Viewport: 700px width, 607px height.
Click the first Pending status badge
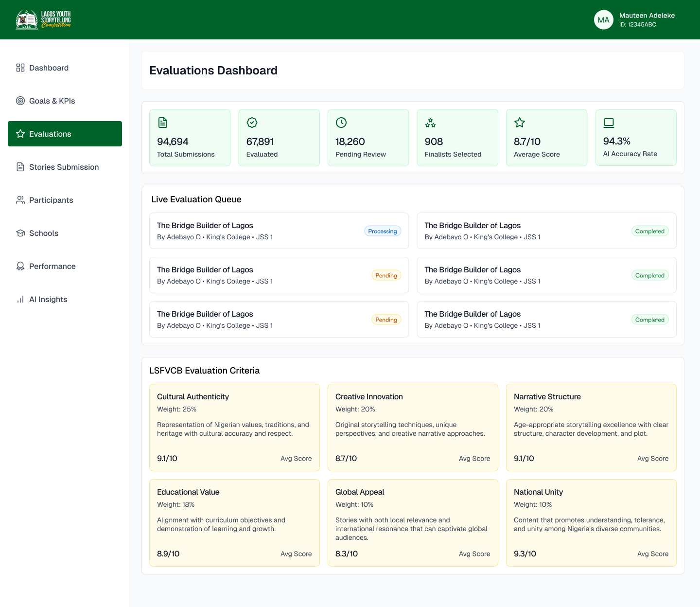tap(386, 275)
